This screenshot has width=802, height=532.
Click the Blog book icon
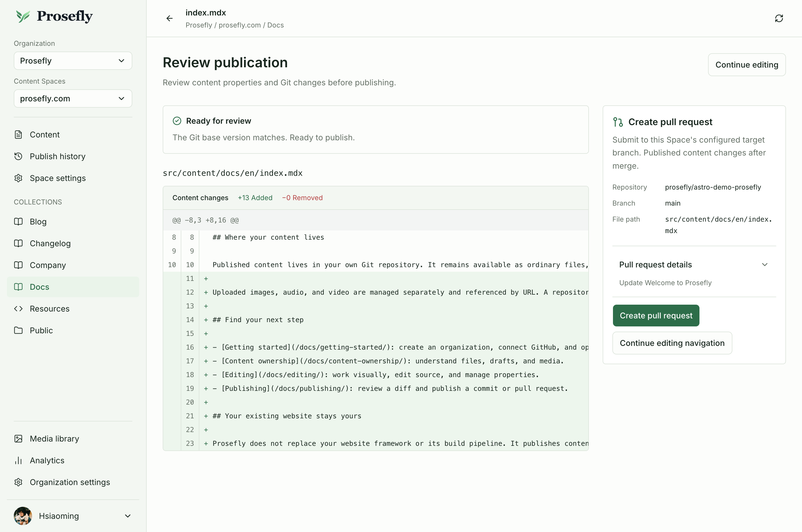tap(18, 222)
